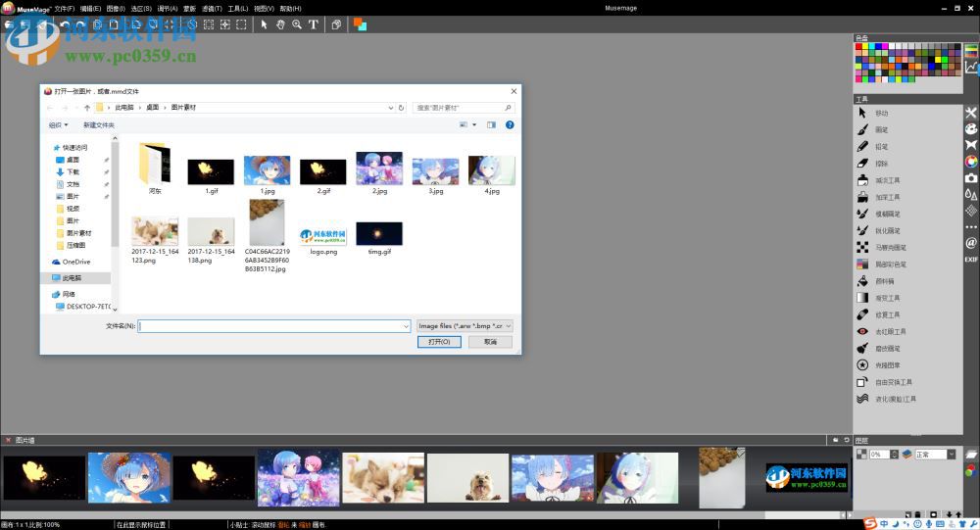This screenshot has height=530, width=980.
Task: Click the blue help icon in the file dialog
Action: [x=511, y=125]
